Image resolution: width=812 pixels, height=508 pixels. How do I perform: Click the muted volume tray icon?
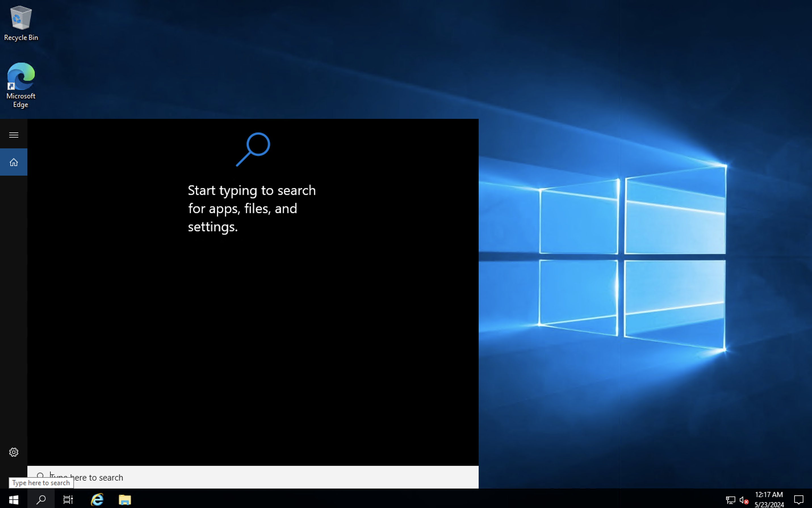(744, 500)
